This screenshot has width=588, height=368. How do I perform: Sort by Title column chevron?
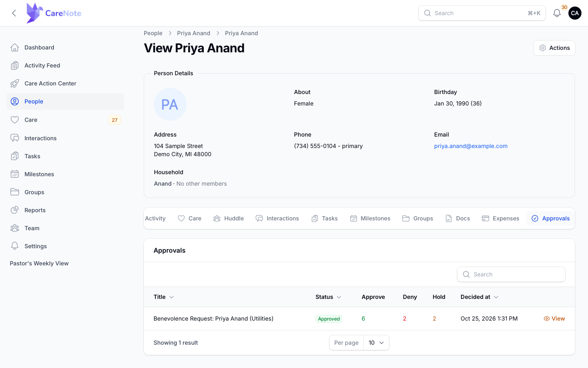(171, 297)
